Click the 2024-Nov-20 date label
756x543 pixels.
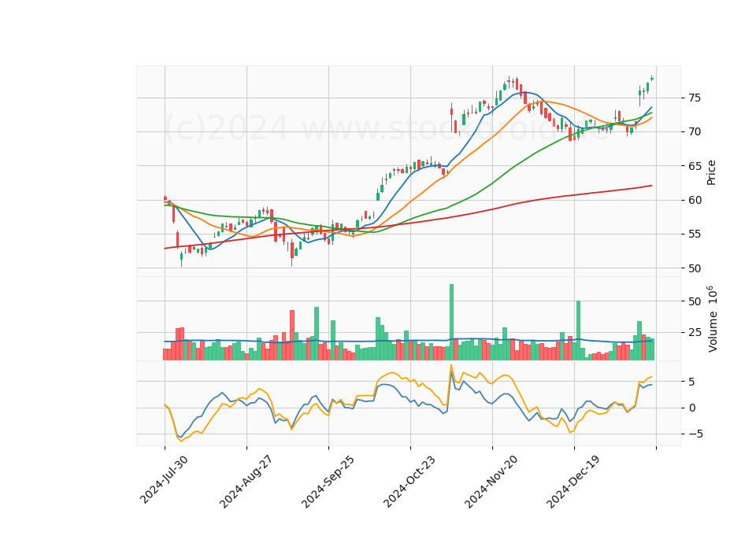tap(491, 482)
